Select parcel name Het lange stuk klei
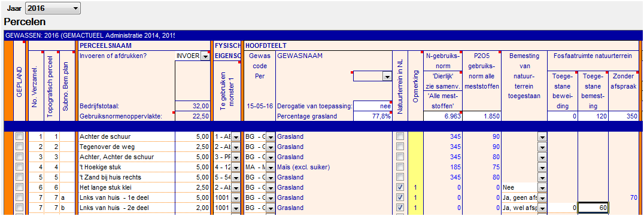The width and height of the screenshot is (644, 216). point(126,188)
